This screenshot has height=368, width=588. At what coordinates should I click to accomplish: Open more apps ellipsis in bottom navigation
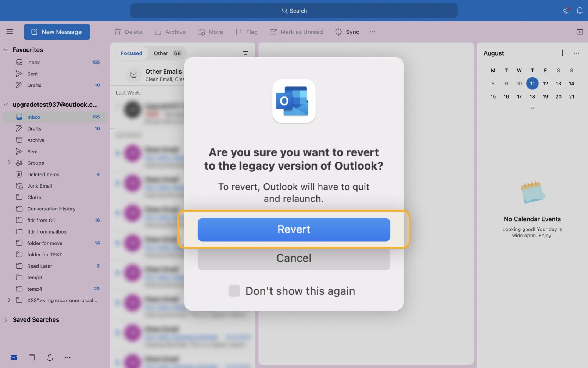coord(68,357)
